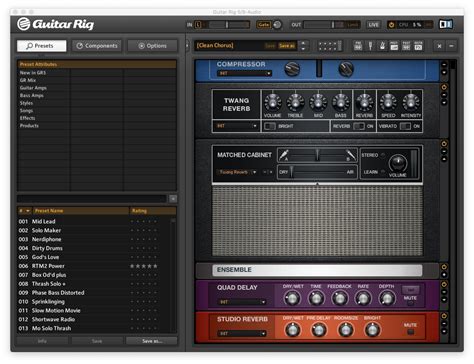Toggle the LIVE view button

(x=373, y=25)
